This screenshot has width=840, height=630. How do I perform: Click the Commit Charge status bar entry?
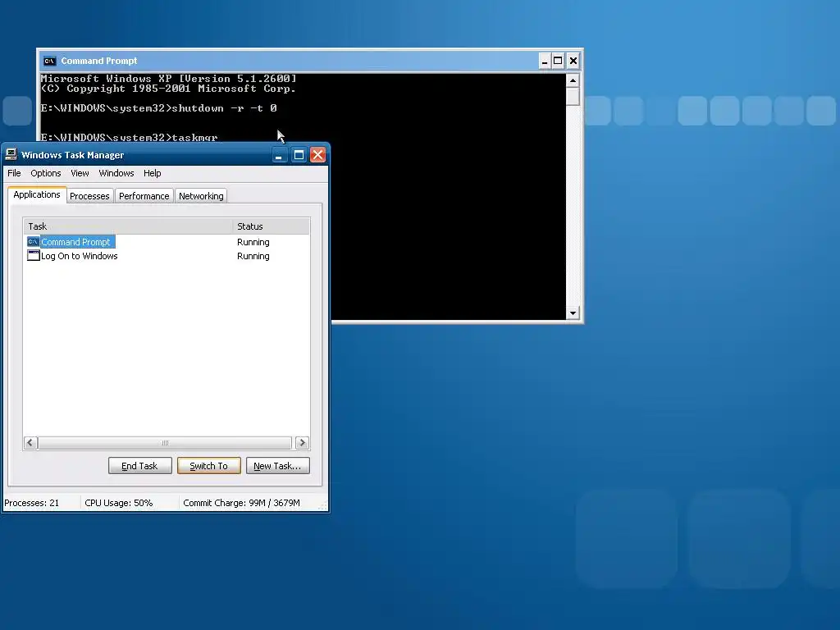coord(242,503)
